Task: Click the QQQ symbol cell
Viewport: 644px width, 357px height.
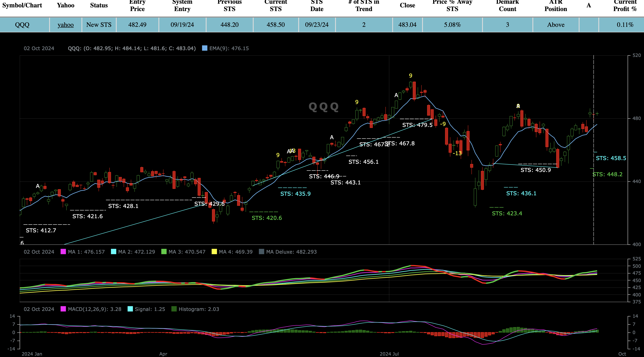Action: (x=22, y=25)
